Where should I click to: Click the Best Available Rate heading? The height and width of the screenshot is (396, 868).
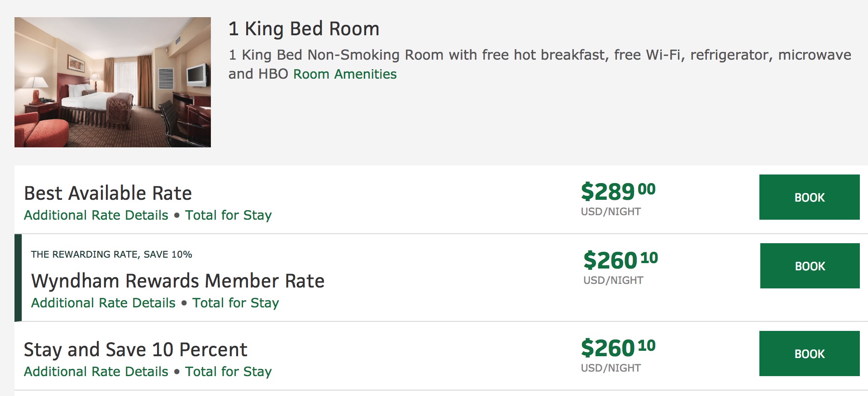click(108, 193)
